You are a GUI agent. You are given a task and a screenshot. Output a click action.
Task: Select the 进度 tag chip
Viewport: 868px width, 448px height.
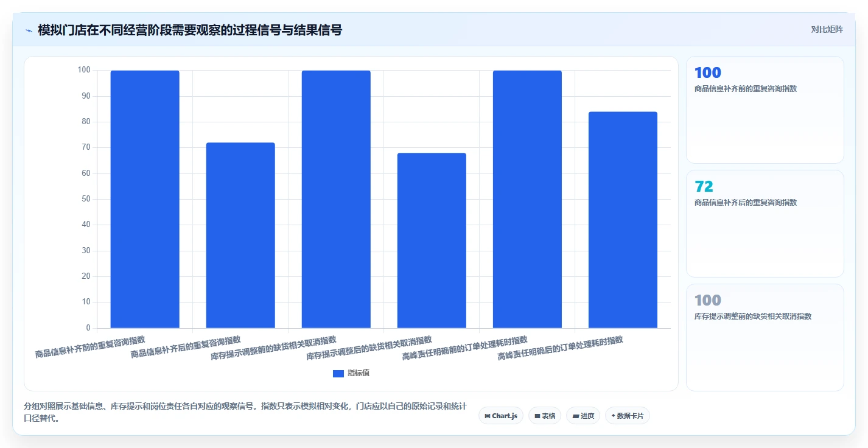tap(583, 416)
